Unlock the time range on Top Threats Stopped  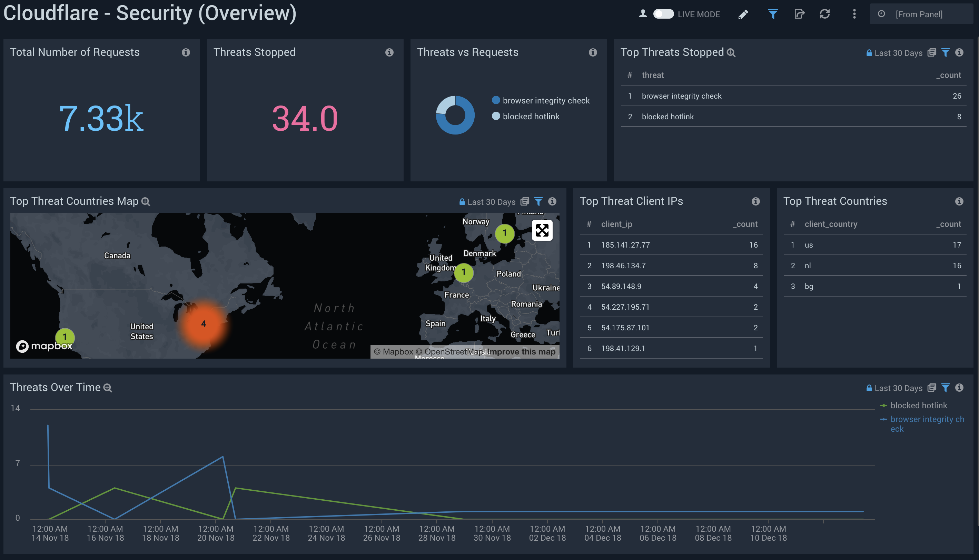click(x=869, y=53)
